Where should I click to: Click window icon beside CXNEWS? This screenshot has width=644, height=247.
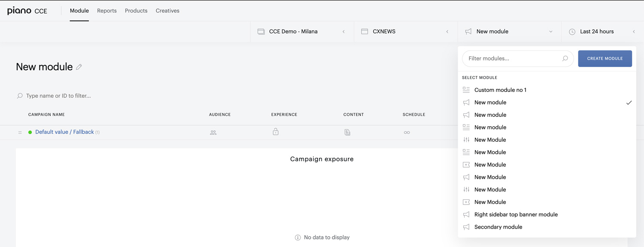(365, 31)
